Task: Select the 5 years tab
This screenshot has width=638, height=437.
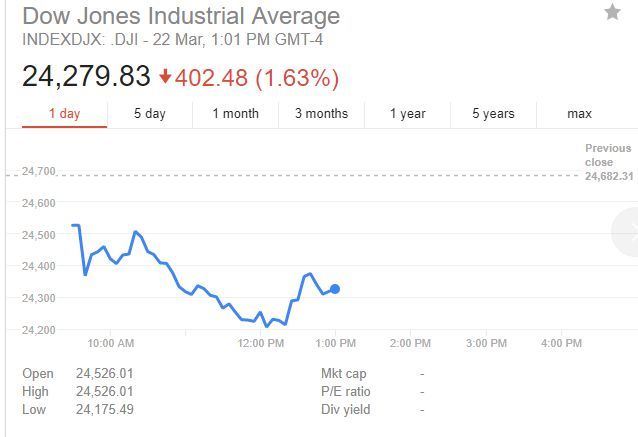Action: click(x=493, y=114)
